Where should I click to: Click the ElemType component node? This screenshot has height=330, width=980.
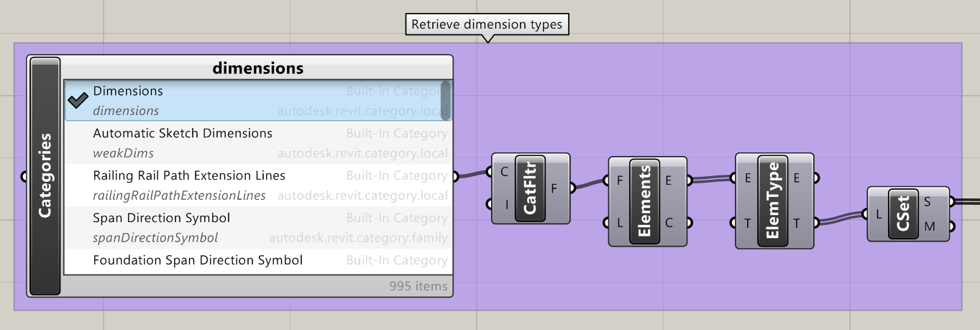coord(774,201)
